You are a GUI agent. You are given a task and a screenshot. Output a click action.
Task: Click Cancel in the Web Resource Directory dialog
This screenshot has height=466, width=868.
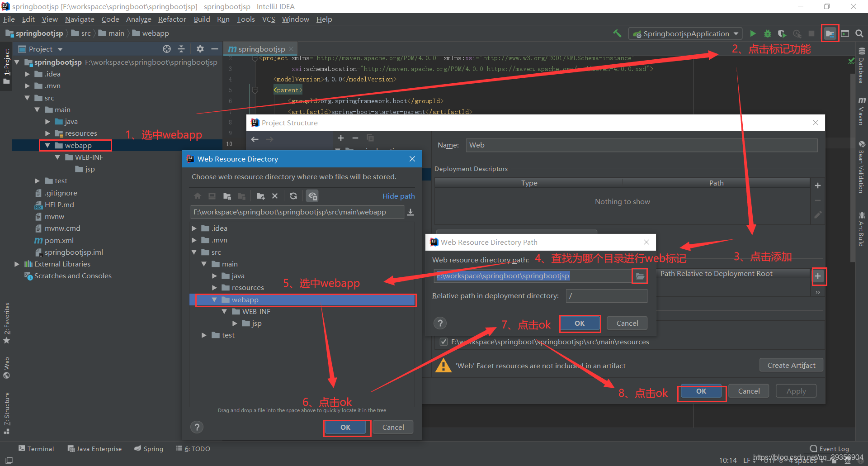pyautogui.click(x=393, y=427)
